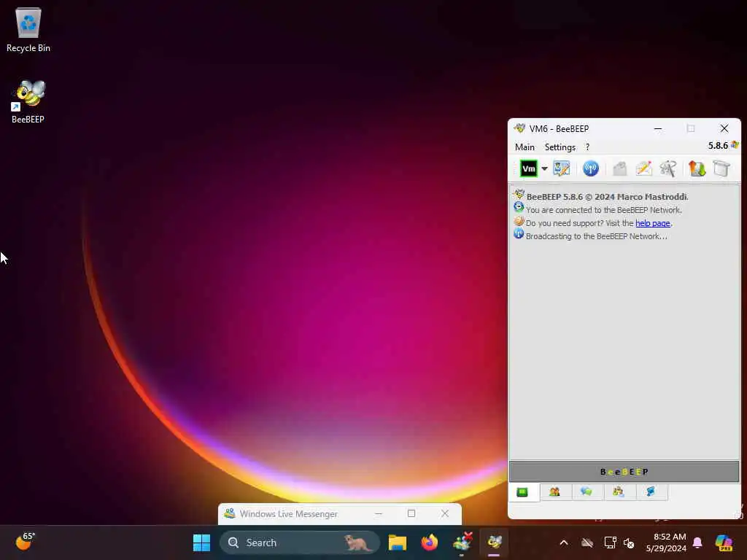Select the Recycle Bin desktop icon
This screenshot has height=560, width=747.
click(x=28, y=30)
